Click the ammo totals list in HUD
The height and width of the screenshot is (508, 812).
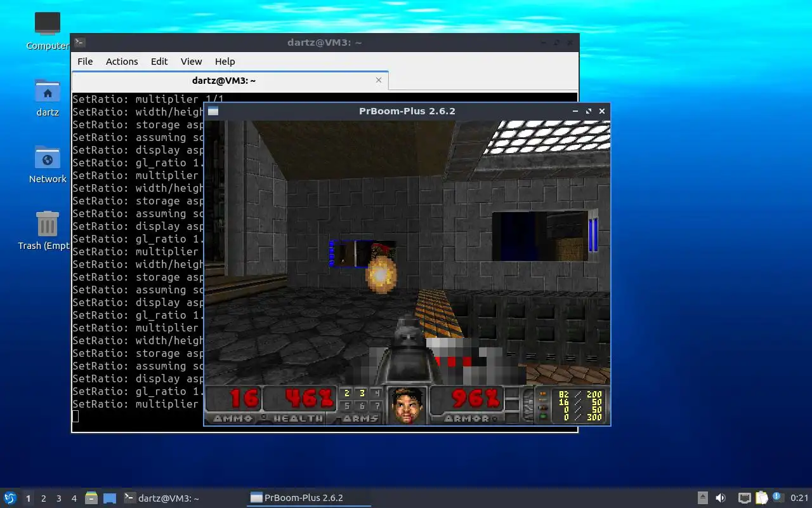pos(577,406)
